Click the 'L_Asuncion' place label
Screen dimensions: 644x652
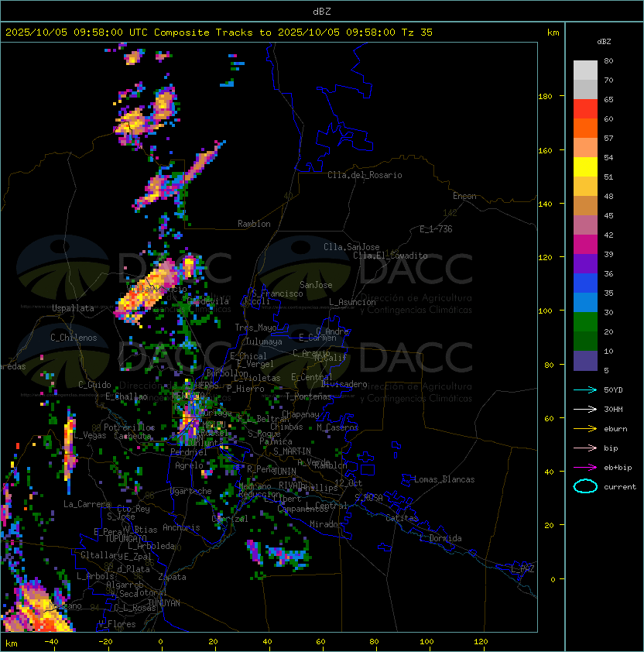pos(352,302)
